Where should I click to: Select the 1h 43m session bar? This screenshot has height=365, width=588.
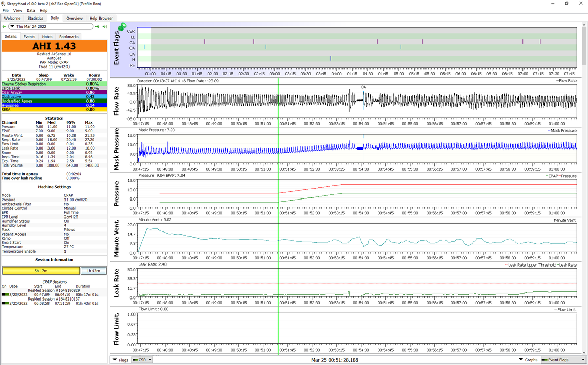93,271
